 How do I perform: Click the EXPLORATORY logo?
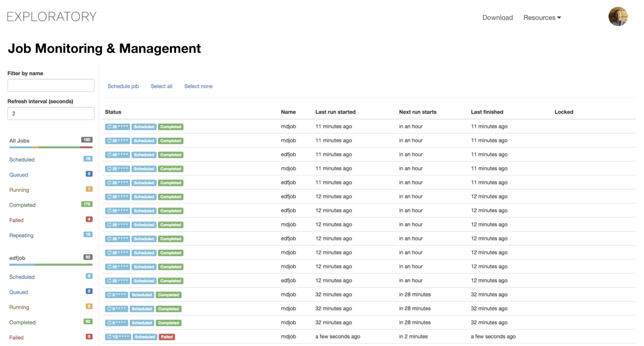pyautogui.click(x=51, y=16)
